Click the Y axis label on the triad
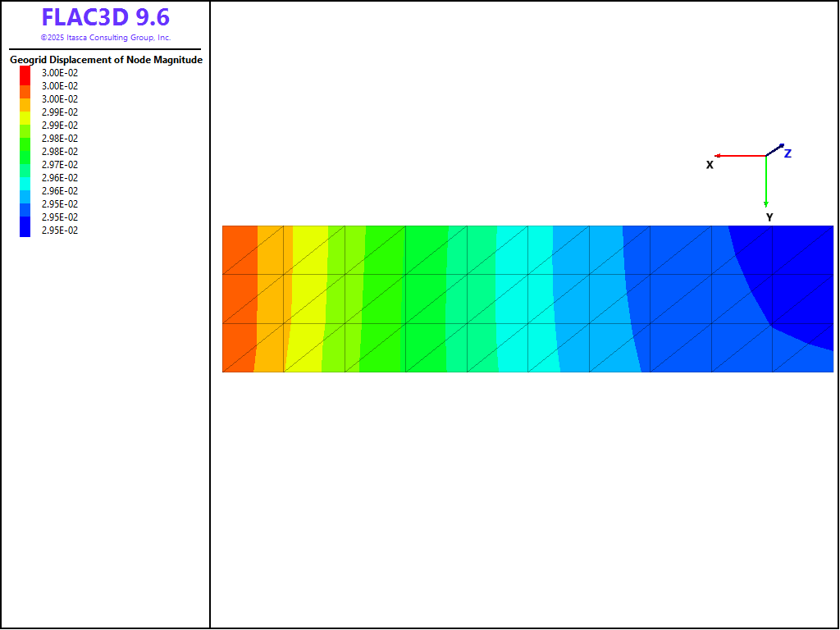Screen dimensions: 840x630 769,217
